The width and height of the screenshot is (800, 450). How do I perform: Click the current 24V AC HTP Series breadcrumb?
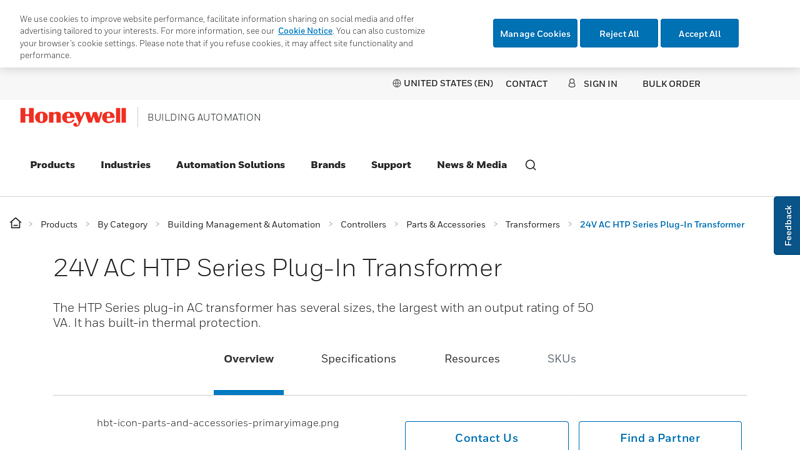[662, 224]
